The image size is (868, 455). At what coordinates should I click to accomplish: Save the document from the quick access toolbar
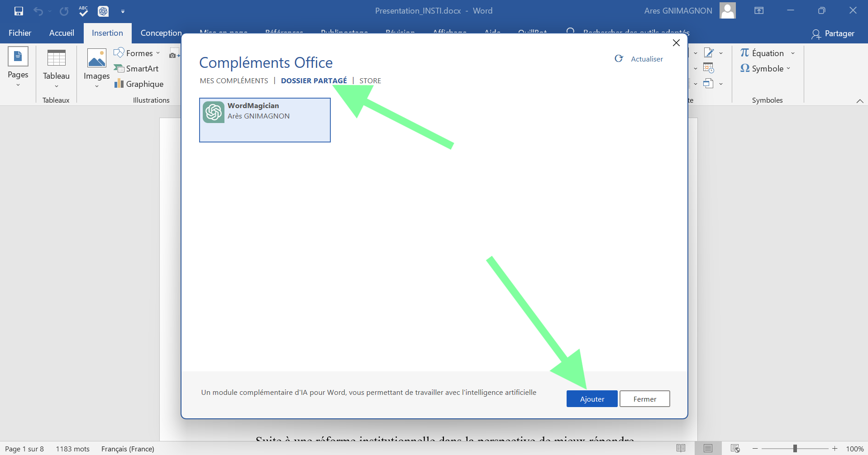(19, 11)
